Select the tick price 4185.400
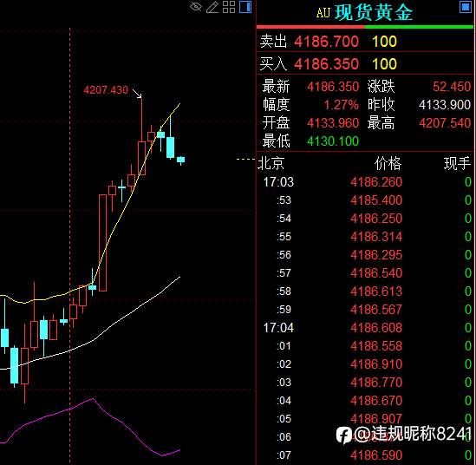The height and width of the screenshot is (465, 476). click(376, 200)
